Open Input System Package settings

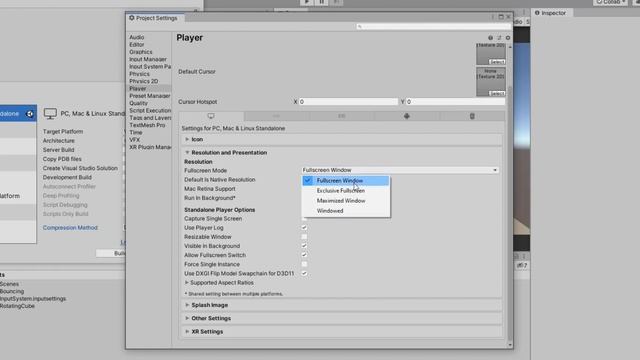(x=150, y=67)
